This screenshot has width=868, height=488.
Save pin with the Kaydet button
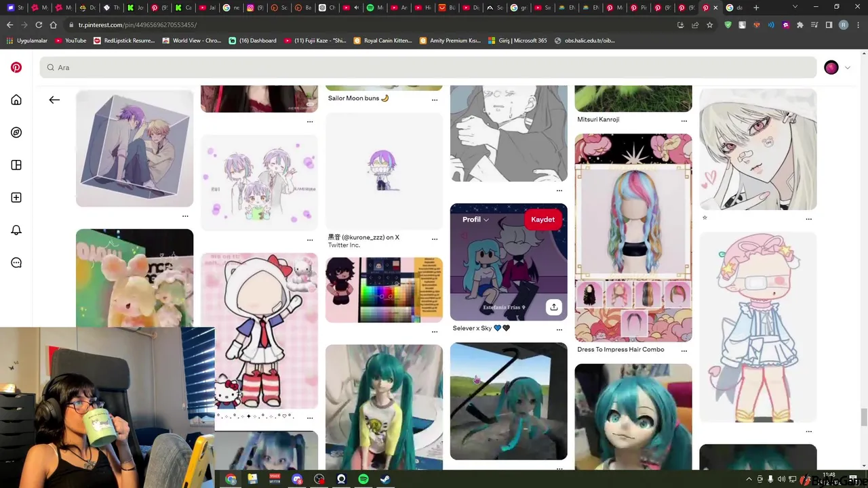(x=542, y=220)
